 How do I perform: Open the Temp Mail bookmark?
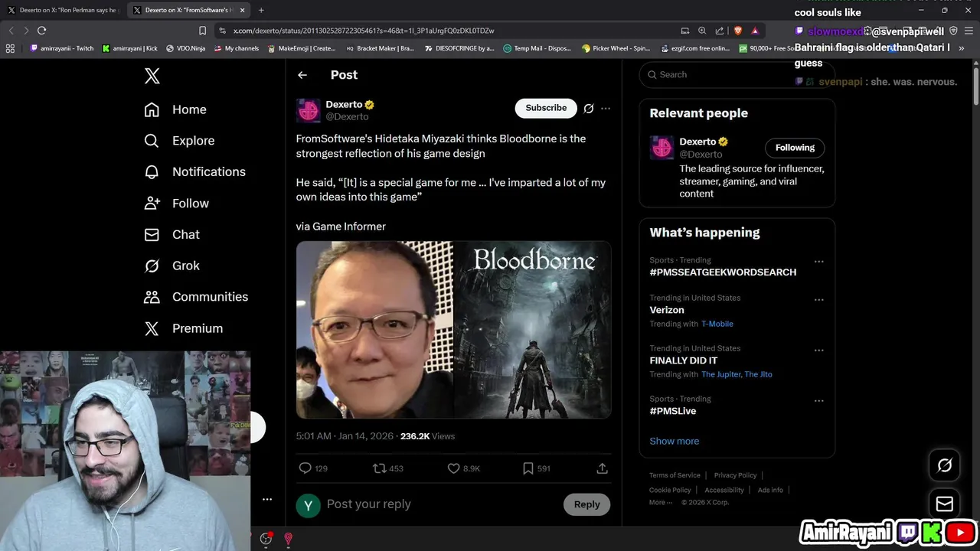click(x=537, y=48)
